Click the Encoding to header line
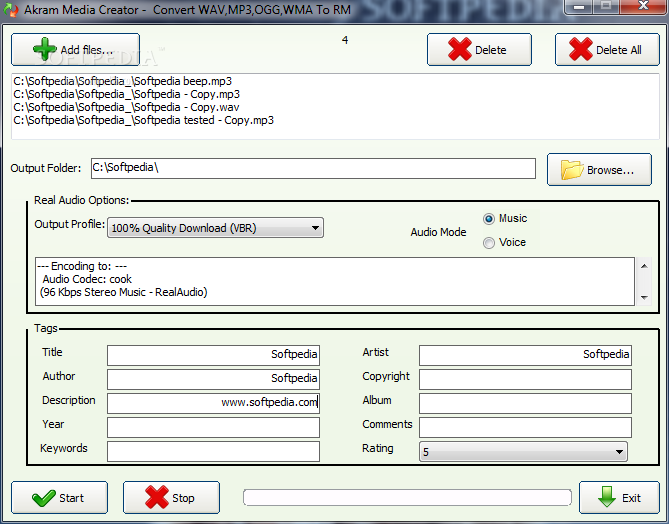This screenshot has height=524, width=669. coord(82,266)
